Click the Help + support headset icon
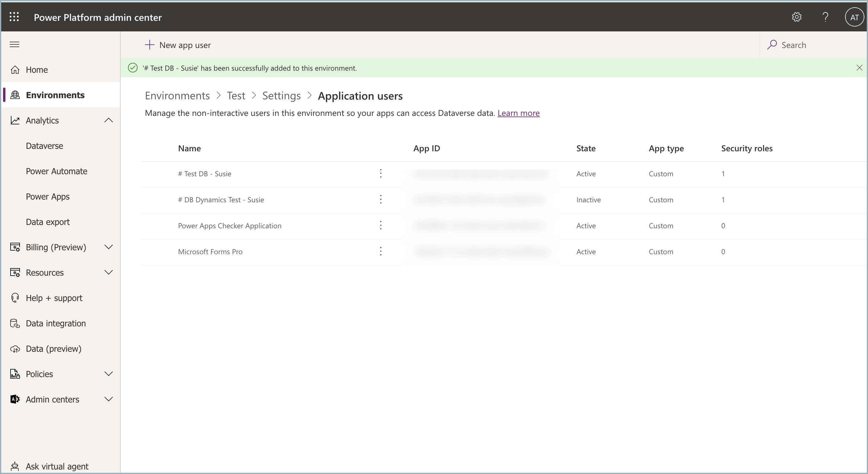The width and height of the screenshot is (868, 474). point(15,298)
